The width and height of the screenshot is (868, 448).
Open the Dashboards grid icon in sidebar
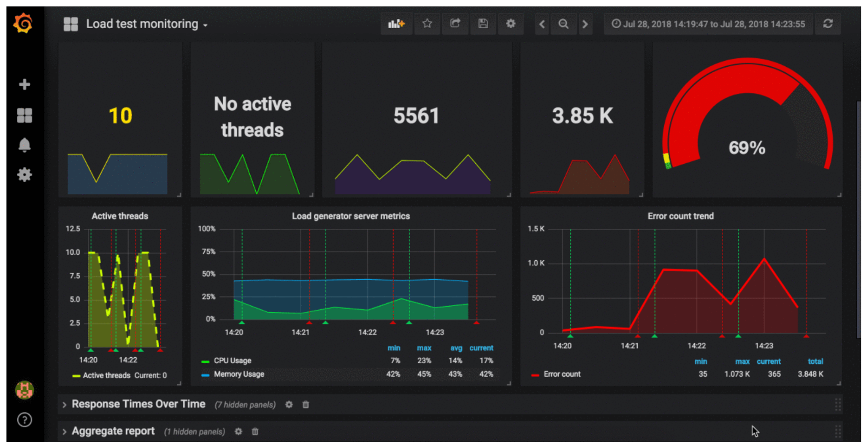[x=25, y=115]
